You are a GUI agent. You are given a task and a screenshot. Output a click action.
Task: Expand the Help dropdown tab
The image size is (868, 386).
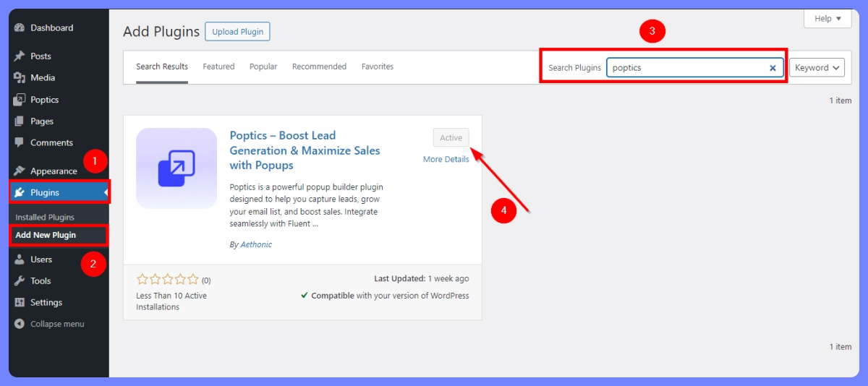(827, 19)
